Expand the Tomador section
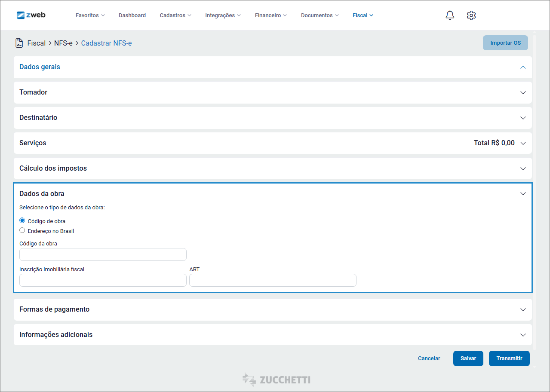The height and width of the screenshot is (392, 550). click(523, 92)
